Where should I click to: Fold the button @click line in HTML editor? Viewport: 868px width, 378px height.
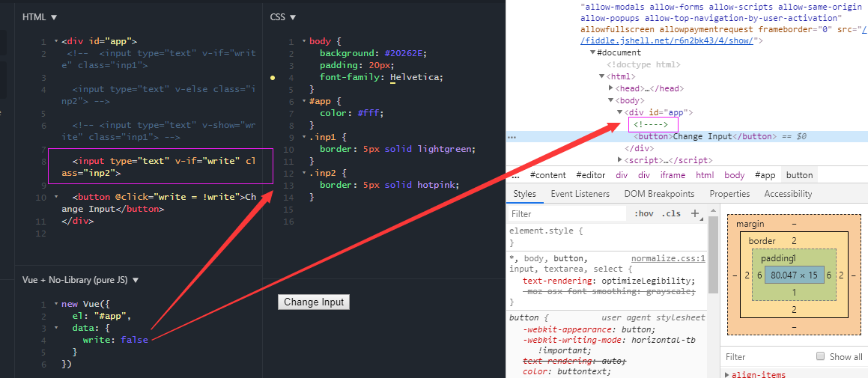(56, 198)
